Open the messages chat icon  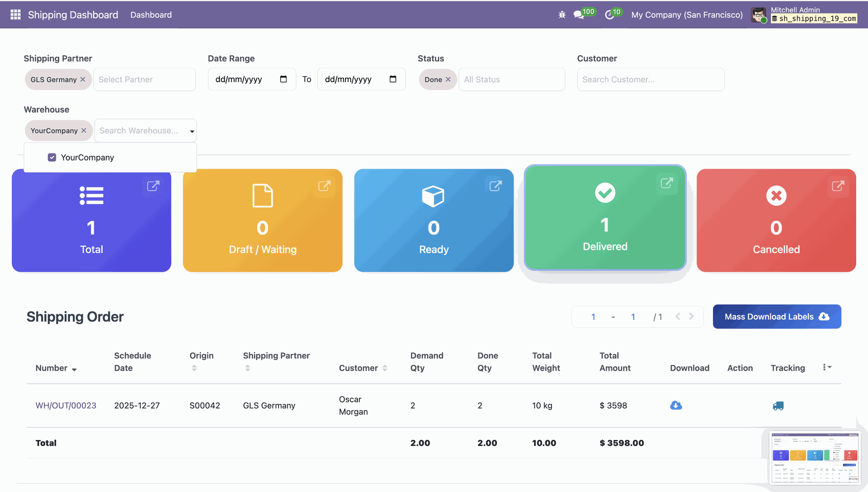pyautogui.click(x=578, y=15)
